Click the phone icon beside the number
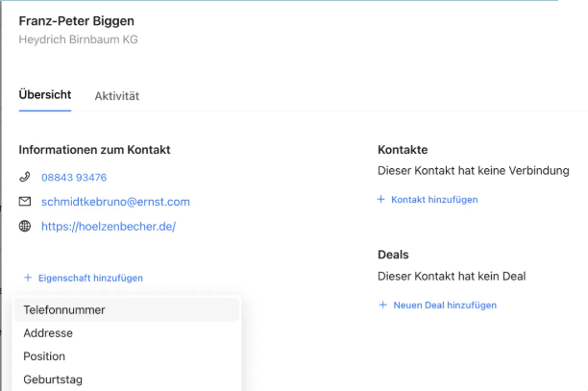Screen dimensions: 588x391 pos(25,178)
